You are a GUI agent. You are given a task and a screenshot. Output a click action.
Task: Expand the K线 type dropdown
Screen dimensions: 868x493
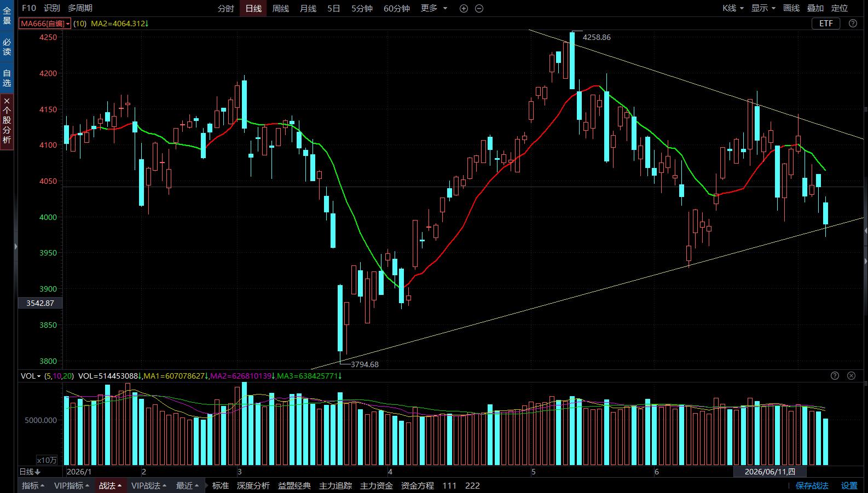click(x=733, y=8)
